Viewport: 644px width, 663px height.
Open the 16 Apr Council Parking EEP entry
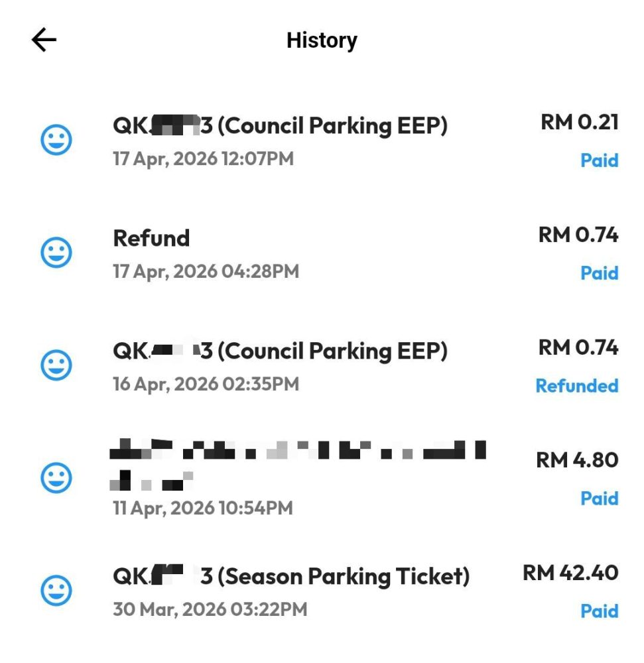pos(280,351)
